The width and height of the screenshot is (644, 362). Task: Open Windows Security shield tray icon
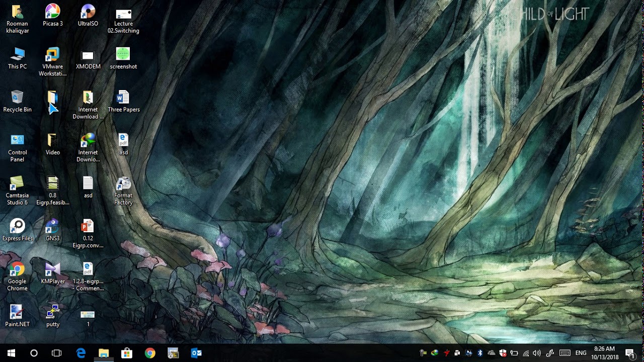[503, 353]
